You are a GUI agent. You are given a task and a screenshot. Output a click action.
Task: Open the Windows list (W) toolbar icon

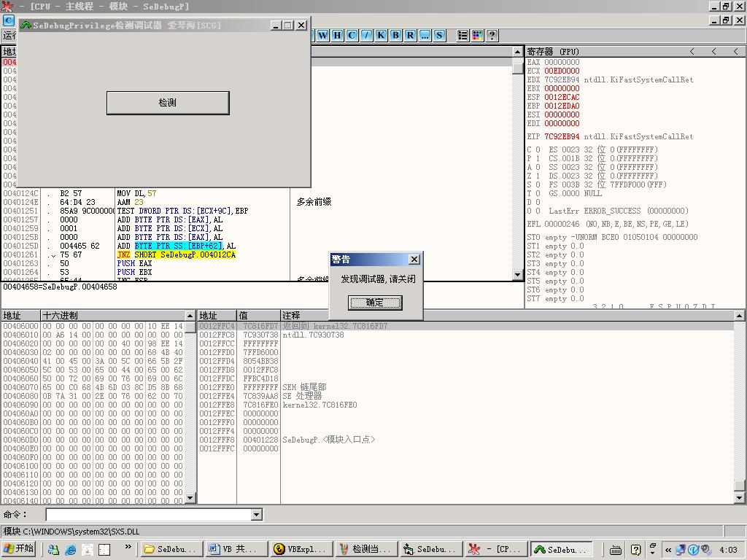point(323,35)
